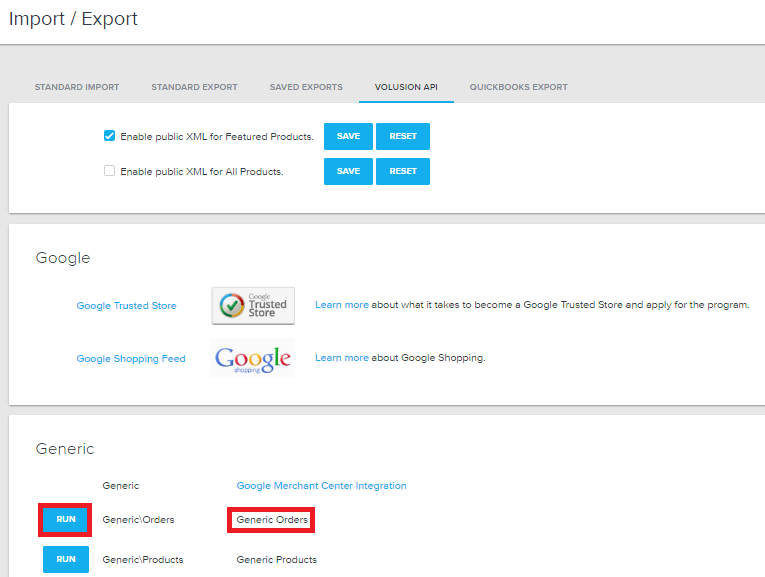Switch to the Standard Export tab

pyautogui.click(x=194, y=87)
